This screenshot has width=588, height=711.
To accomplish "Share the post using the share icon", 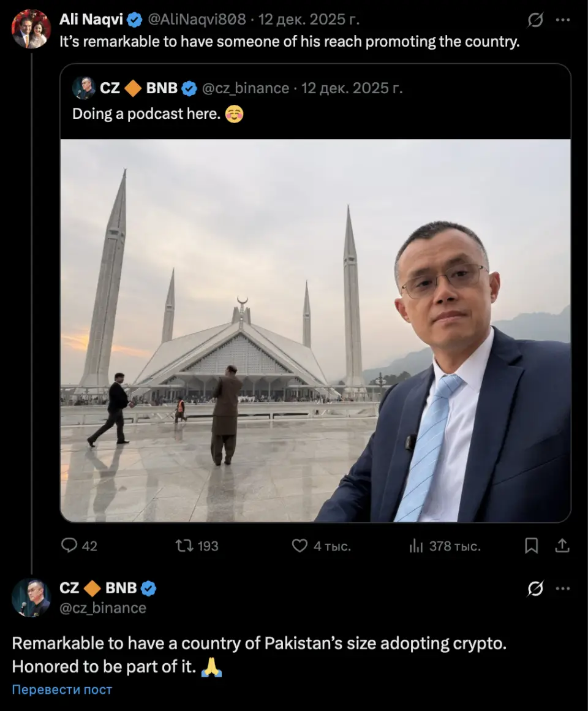I will point(561,546).
